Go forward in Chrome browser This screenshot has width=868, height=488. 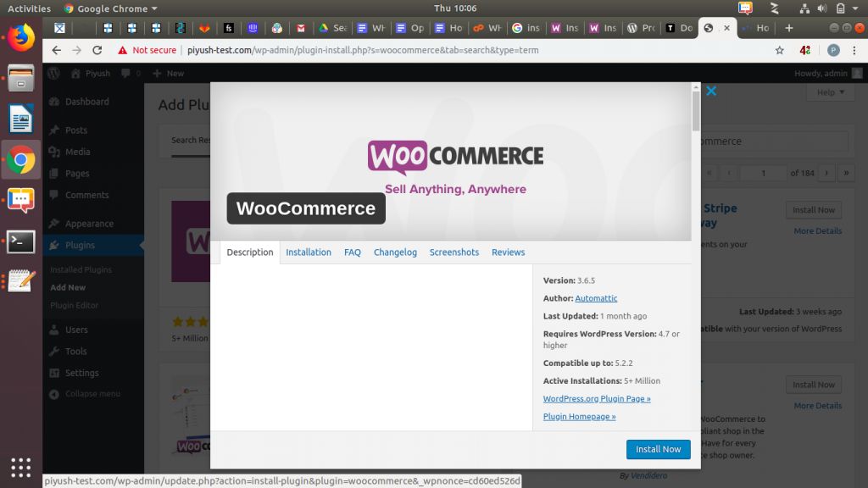pos(76,50)
